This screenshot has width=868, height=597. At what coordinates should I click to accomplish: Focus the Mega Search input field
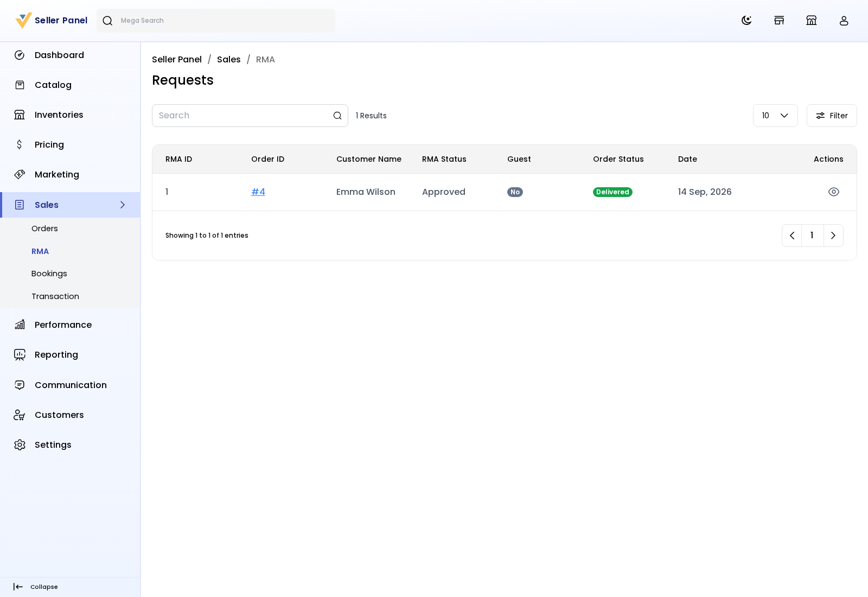(216, 21)
